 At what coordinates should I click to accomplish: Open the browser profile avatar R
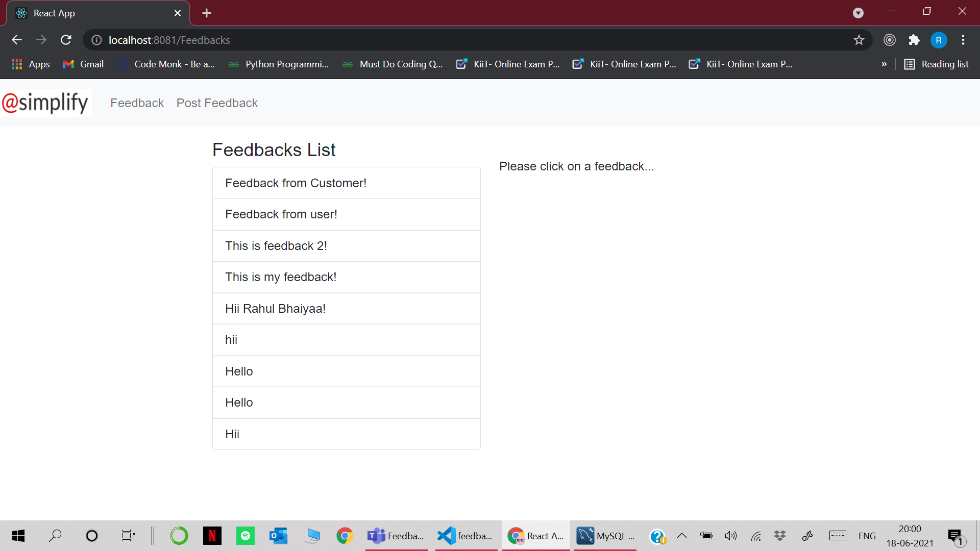coord(939,40)
